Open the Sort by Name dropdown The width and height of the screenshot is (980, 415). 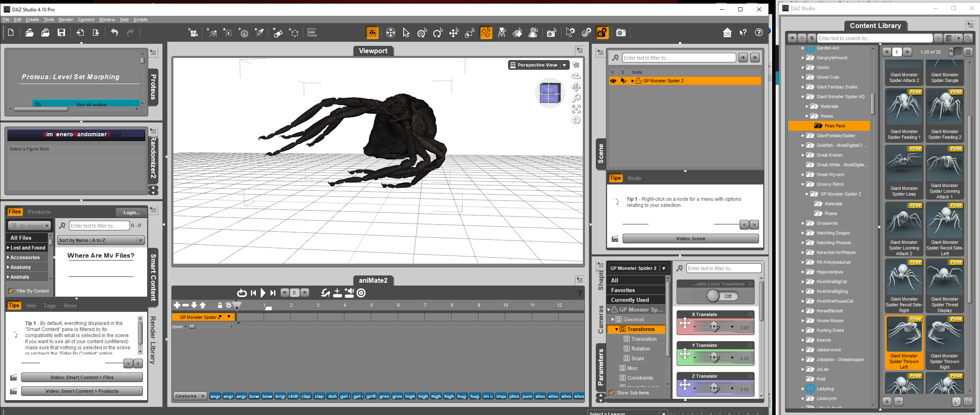101,240
